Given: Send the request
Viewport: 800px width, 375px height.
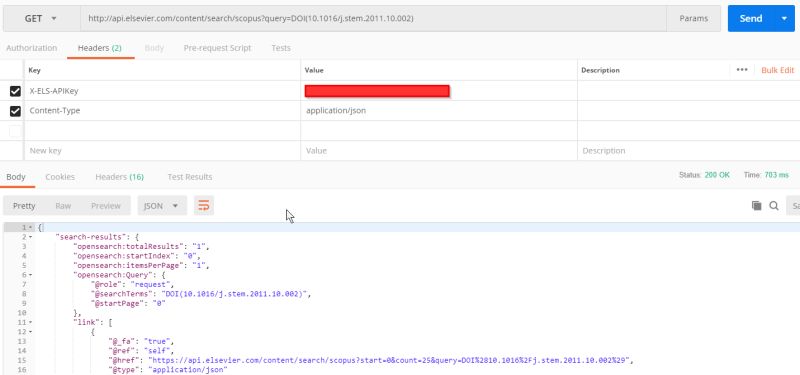Looking at the screenshot, I should [751, 18].
